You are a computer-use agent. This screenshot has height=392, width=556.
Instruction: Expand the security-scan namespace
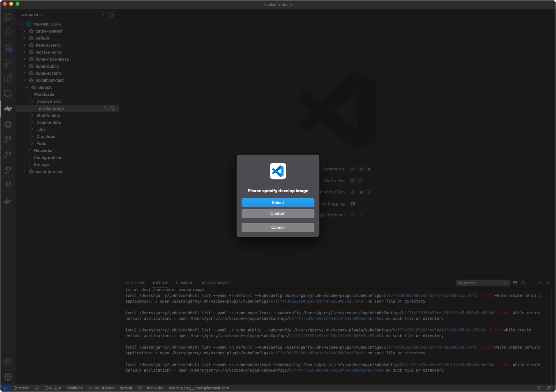pyautogui.click(x=24, y=171)
